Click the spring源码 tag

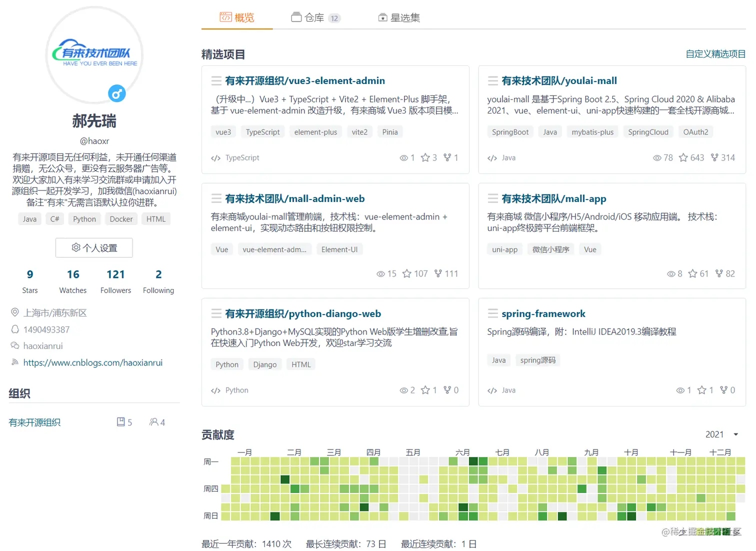click(537, 360)
